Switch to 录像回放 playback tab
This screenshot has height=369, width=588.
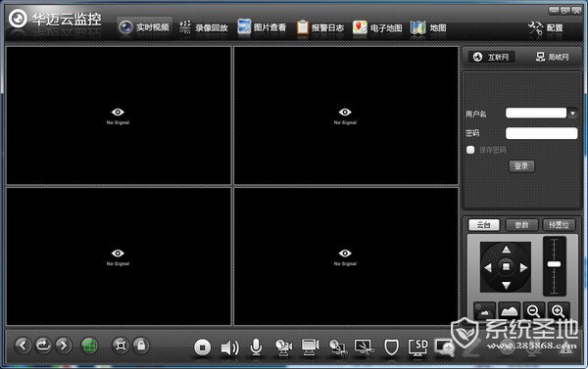(204, 27)
